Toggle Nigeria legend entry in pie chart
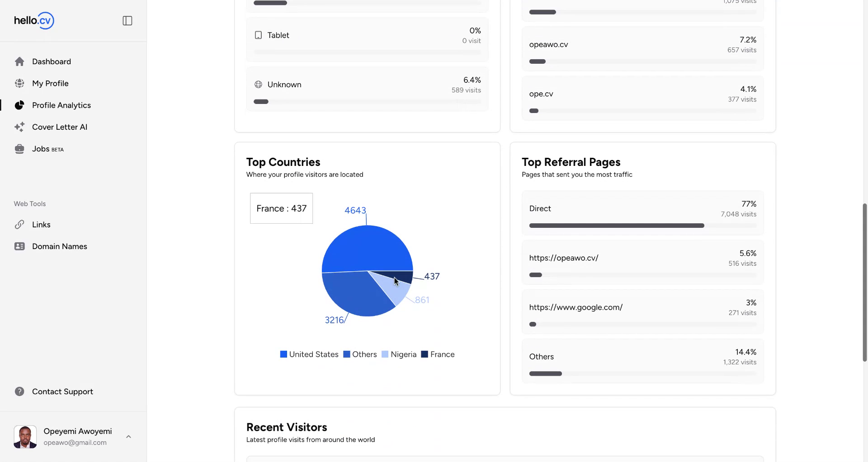The height and width of the screenshot is (462, 868). 399,354
